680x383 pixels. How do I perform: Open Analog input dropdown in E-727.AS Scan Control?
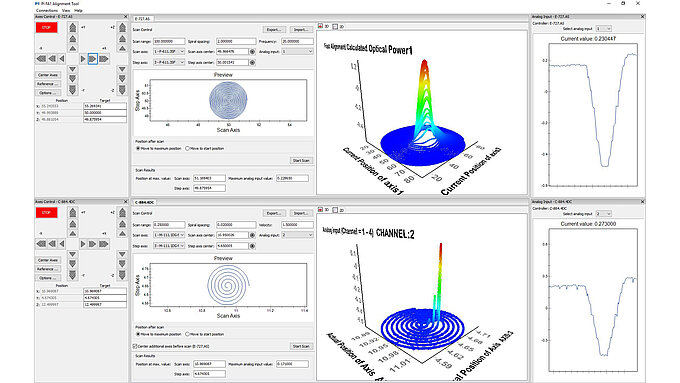click(298, 52)
